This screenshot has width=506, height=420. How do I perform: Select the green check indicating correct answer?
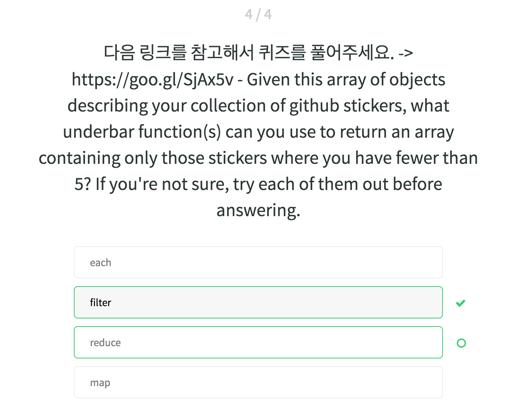click(x=461, y=303)
